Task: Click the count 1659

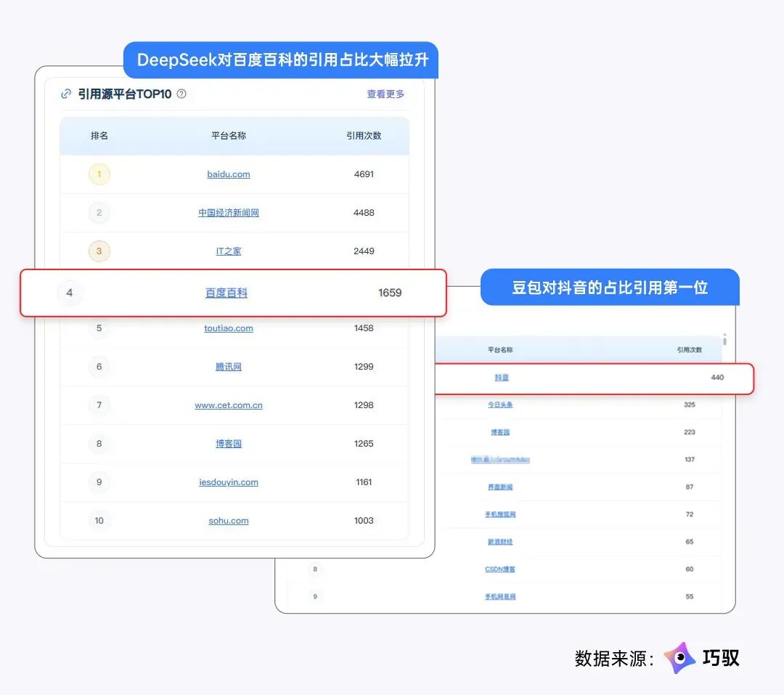Action: (x=390, y=293)
